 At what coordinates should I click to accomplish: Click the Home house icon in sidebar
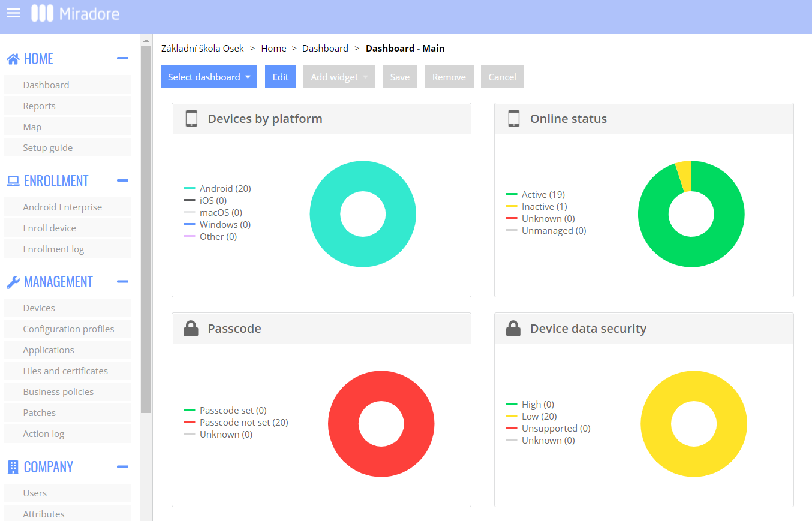pyautogui.click(x=13, y=59)
